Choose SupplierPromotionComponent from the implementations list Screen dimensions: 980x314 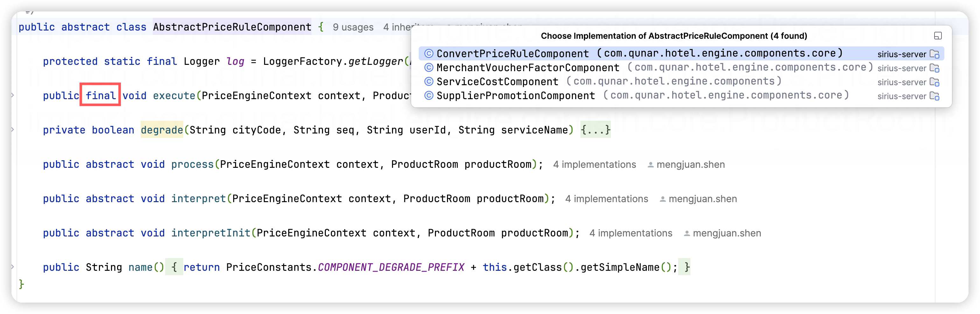click(515, 95)
